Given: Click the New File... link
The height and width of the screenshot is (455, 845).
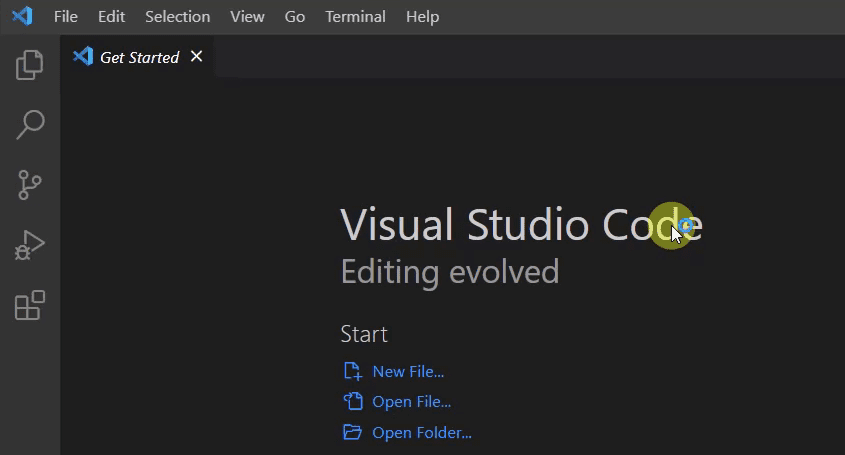Looking at the screenshot, I should (x=408, y=372).
